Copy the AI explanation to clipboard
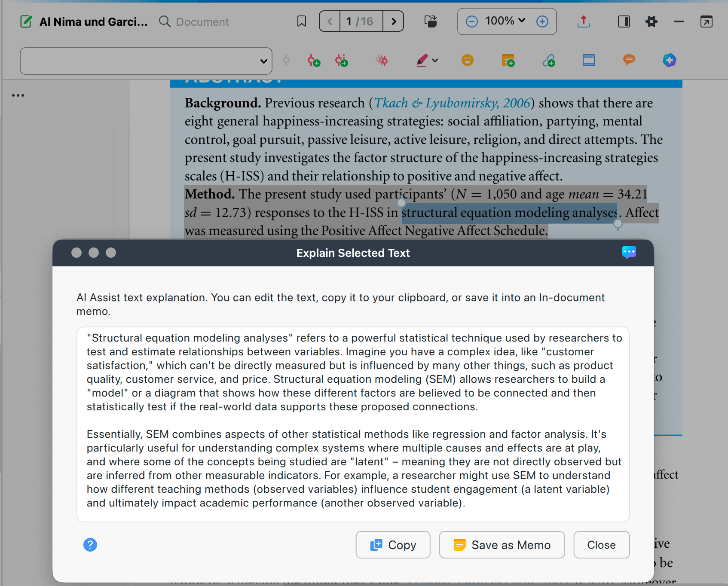This screenshot has height=586, width=728. click(x=393, y=545)
